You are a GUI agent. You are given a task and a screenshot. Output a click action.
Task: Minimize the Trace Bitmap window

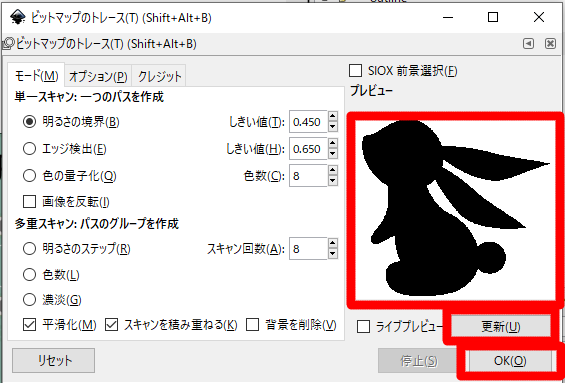pos(448,17)
